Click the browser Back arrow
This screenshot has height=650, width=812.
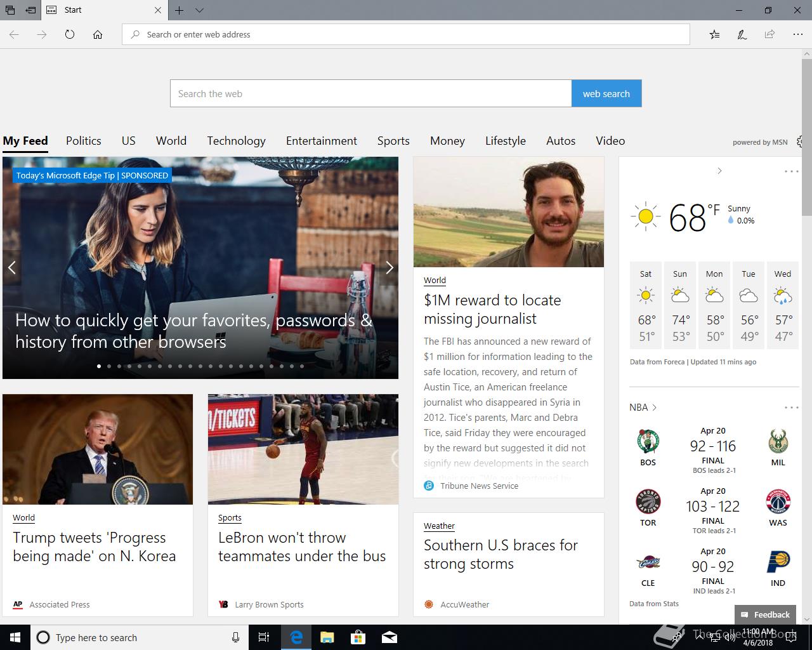point(14,34)
